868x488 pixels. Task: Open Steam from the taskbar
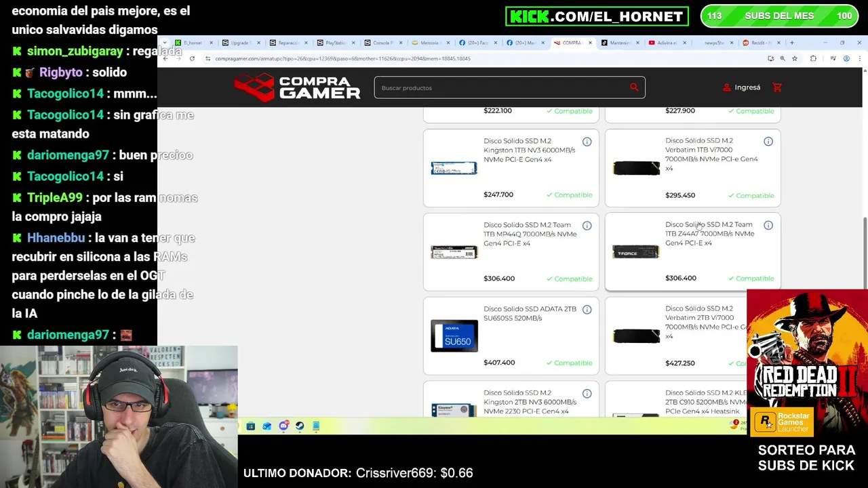(x=300, y=426)
